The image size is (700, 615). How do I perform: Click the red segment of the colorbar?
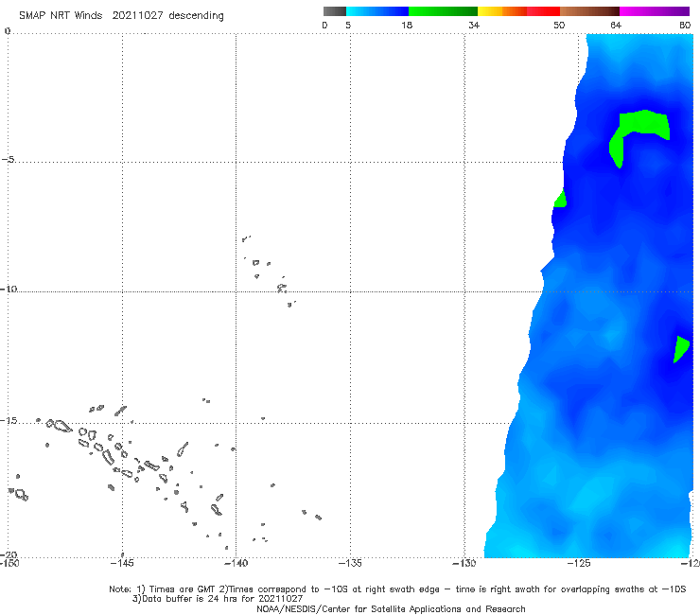point(543,11)
